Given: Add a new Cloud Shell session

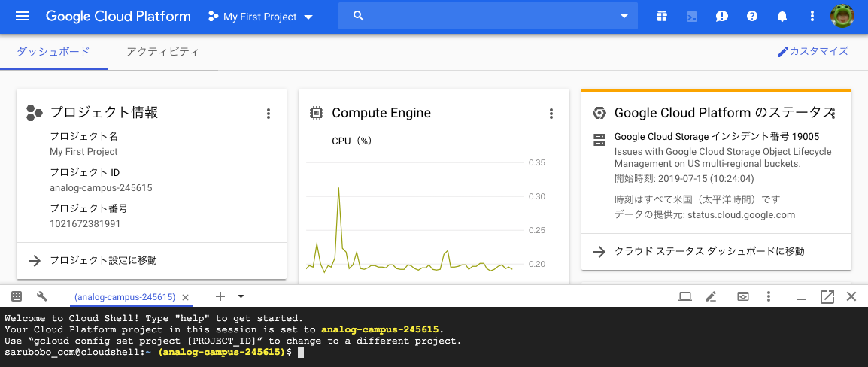Looking at the screenshot, I should click(x=220, y=296).
